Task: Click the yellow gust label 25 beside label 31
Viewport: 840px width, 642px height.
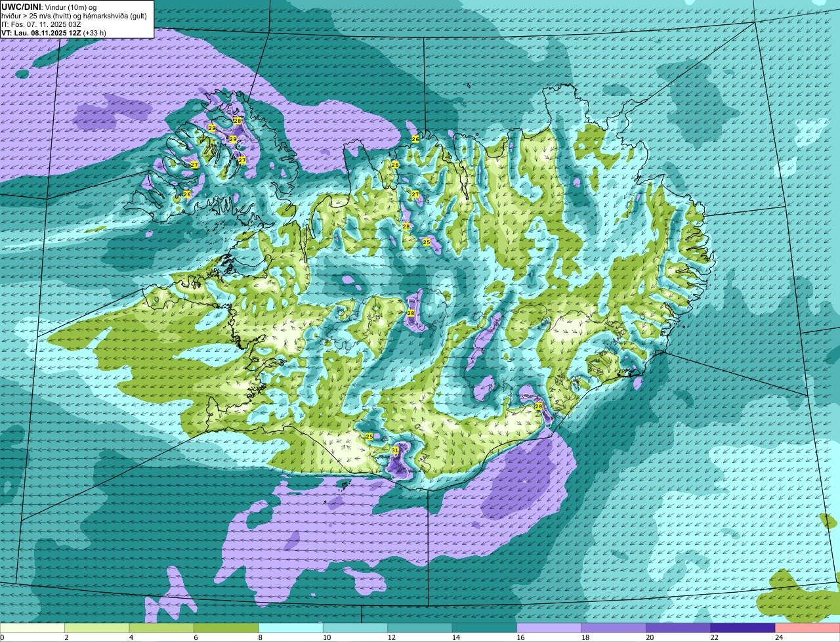Action: click(x=369, y=437)
